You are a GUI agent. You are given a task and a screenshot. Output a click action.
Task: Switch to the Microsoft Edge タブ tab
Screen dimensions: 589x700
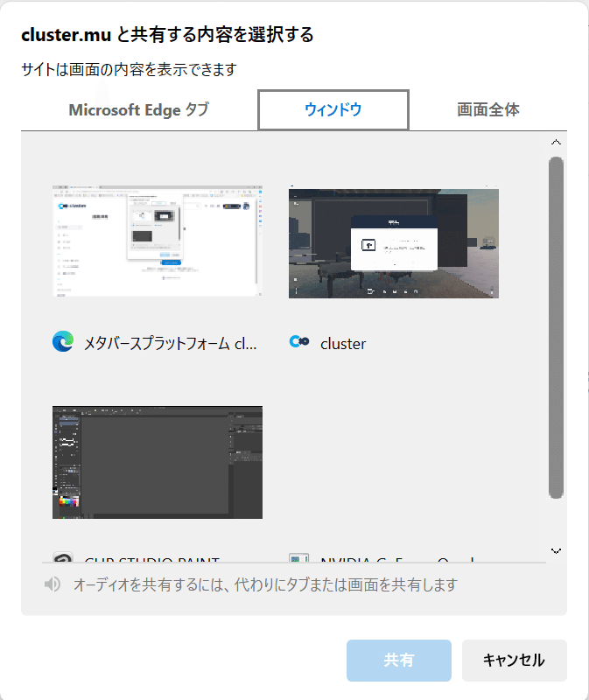pos(139,110)
